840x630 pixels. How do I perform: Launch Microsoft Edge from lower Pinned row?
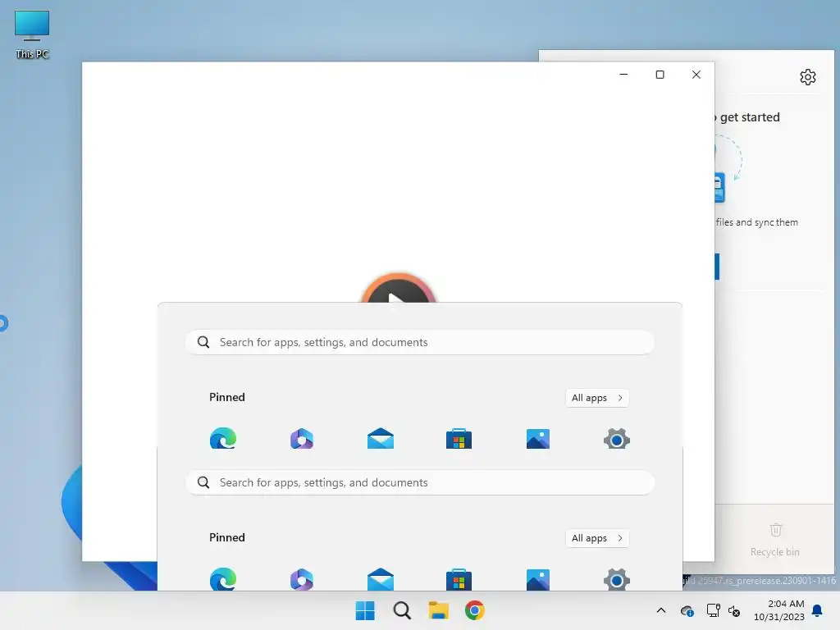pos(223,579)
